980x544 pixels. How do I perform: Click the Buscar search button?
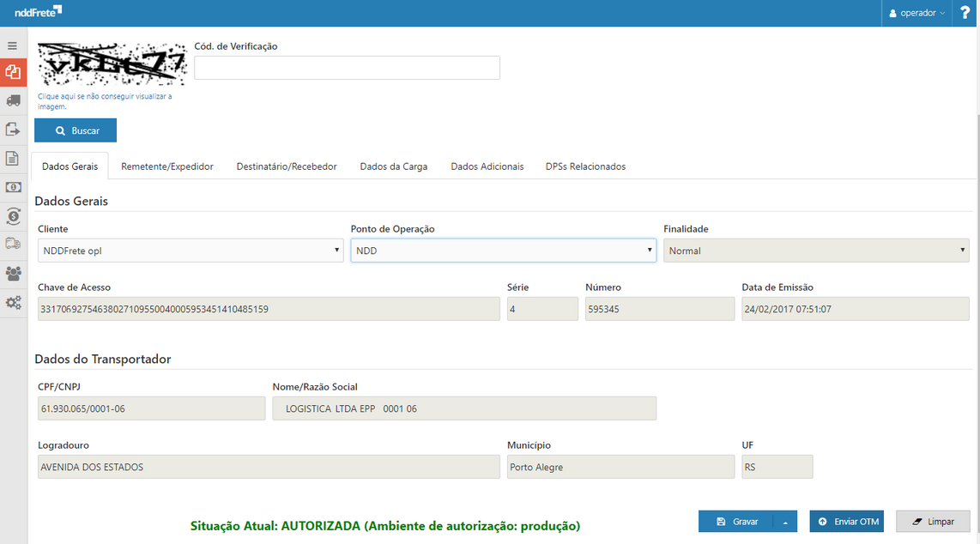[x=75, y=130]
